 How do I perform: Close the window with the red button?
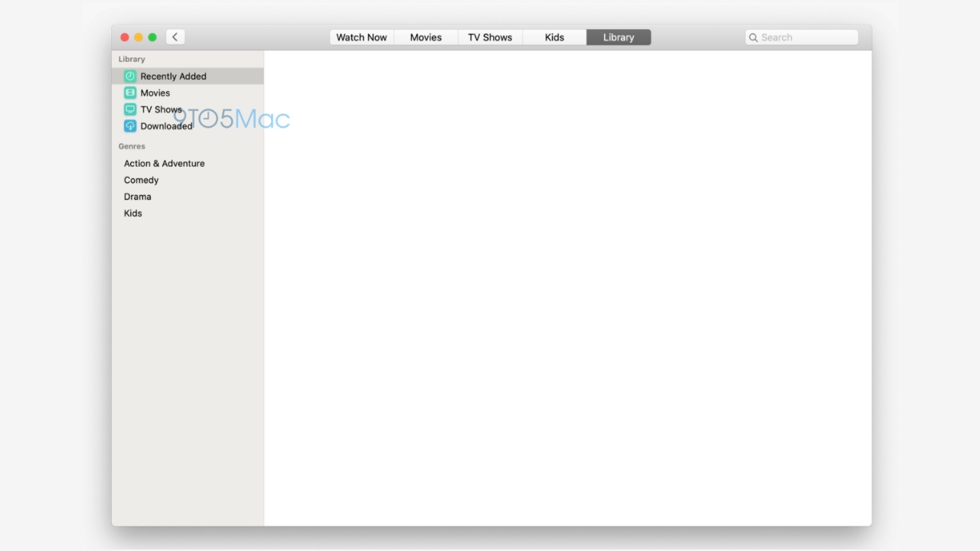point(125,37)
